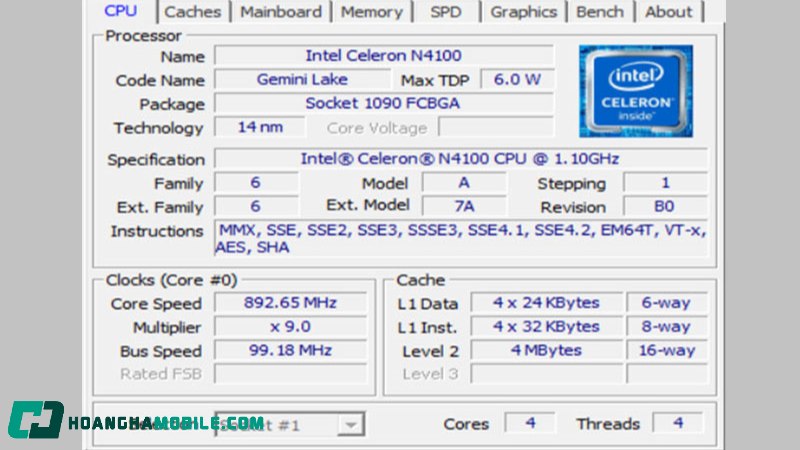Click the empty Rated FSB field
Viewport: 800px width, 450px height.
tap(290, 374)
